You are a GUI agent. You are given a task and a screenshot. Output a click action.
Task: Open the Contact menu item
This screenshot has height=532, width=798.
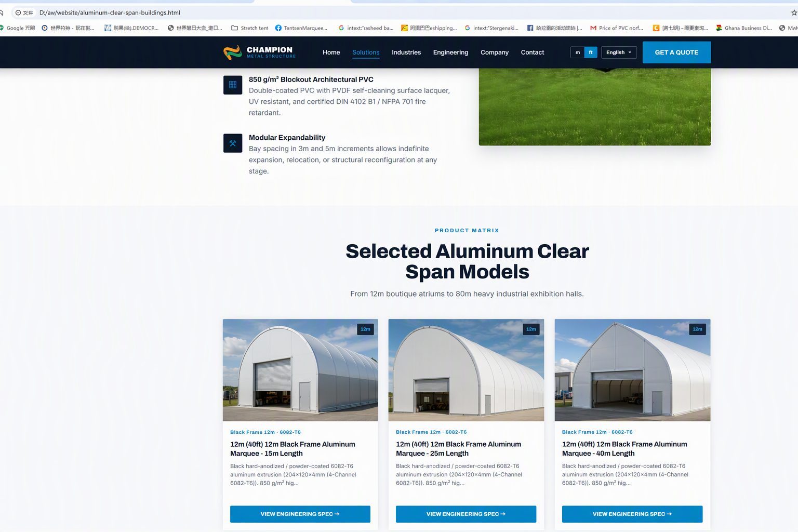[533, 52]
